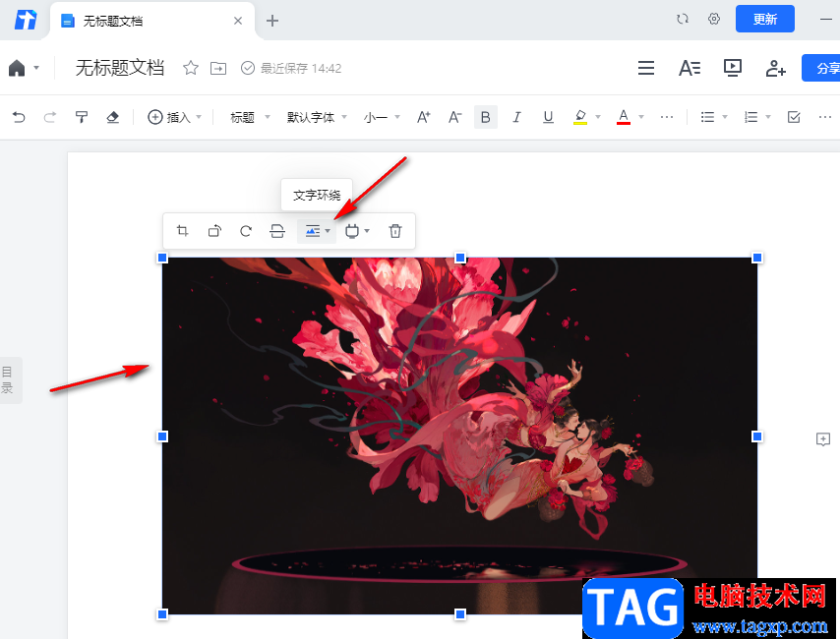840x639 pixels.
Task: Insert numbered list
Action: click(x=751, y=117)
